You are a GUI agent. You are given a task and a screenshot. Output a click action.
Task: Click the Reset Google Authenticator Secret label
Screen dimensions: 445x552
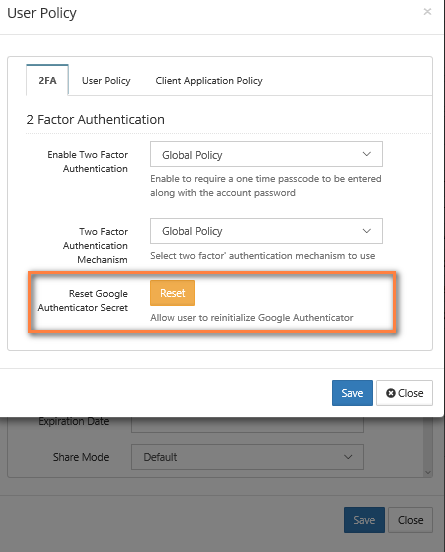point(83,300)
